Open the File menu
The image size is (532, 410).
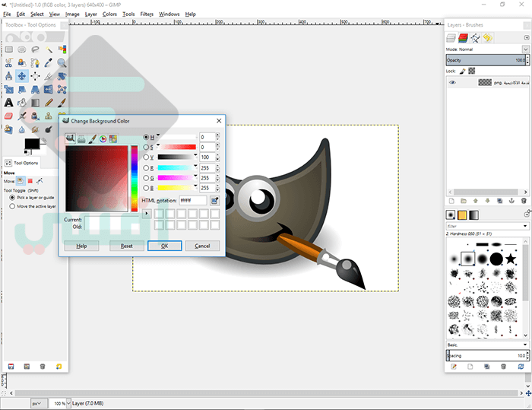click(x=7, y=14)
